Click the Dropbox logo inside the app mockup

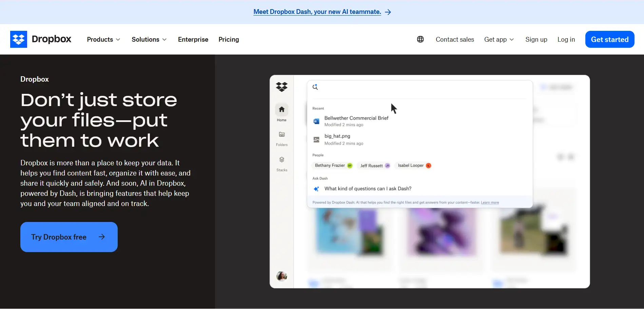(282, 87)
